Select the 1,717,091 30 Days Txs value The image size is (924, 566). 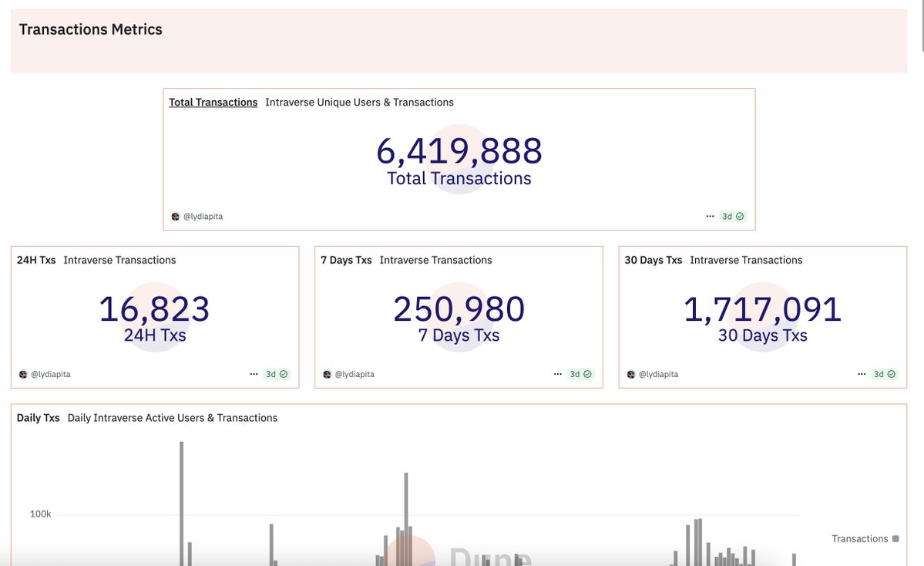click(762, 309)
